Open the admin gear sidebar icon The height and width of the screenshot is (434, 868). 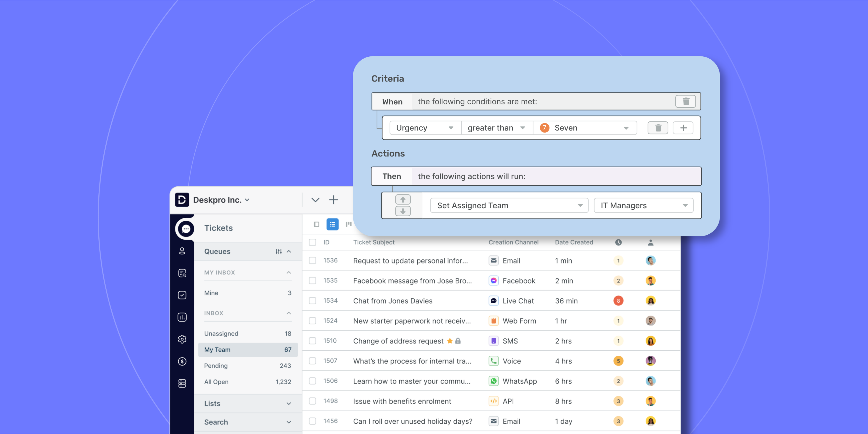tap(182, 339)
